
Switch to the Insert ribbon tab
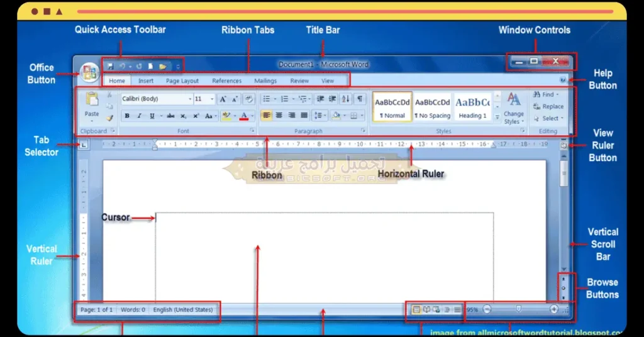coord(146,80)
